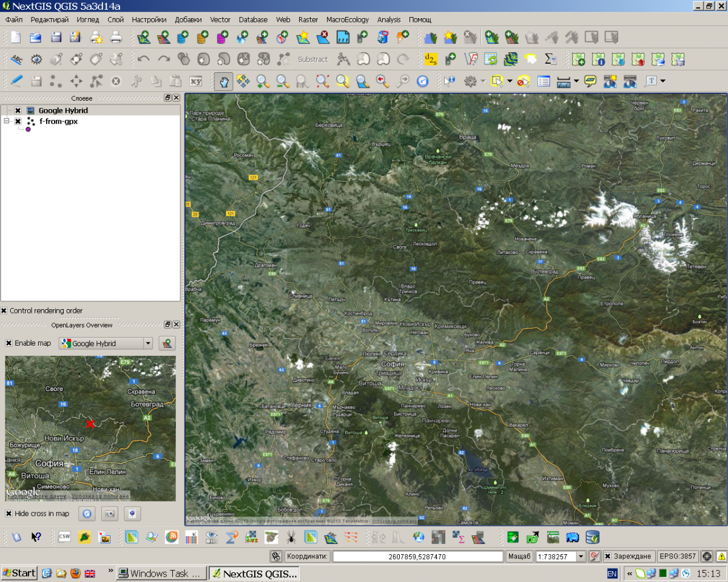Click the OpenLayers overview map thumbnail

pos(90,428)
